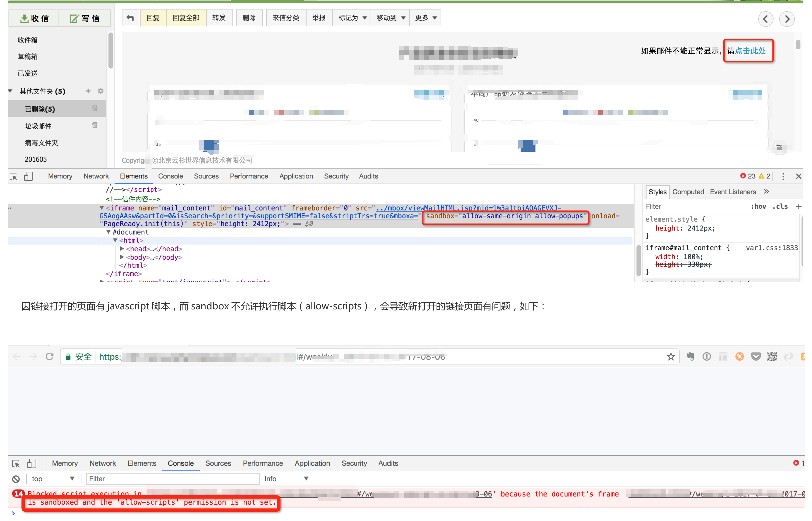Empty the 已删除 folder trash icon
Screen dimensions: 812x521
pos(95,109)
